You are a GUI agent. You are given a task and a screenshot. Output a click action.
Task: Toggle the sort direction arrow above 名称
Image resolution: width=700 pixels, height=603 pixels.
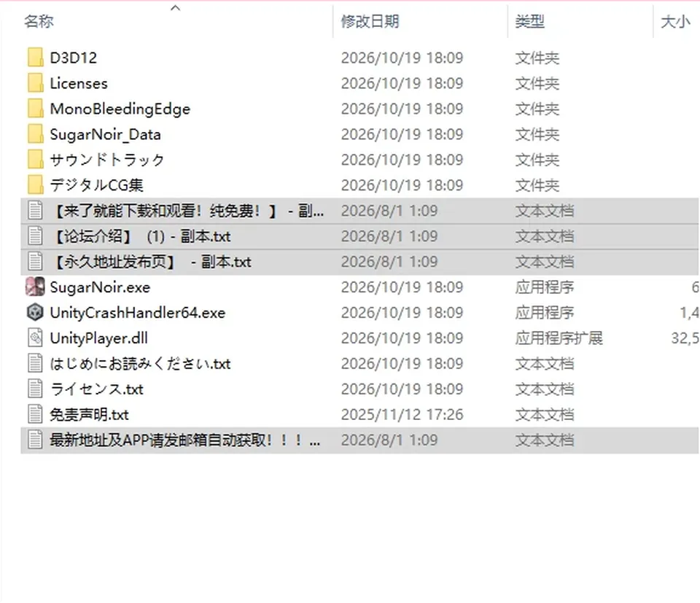176,7
